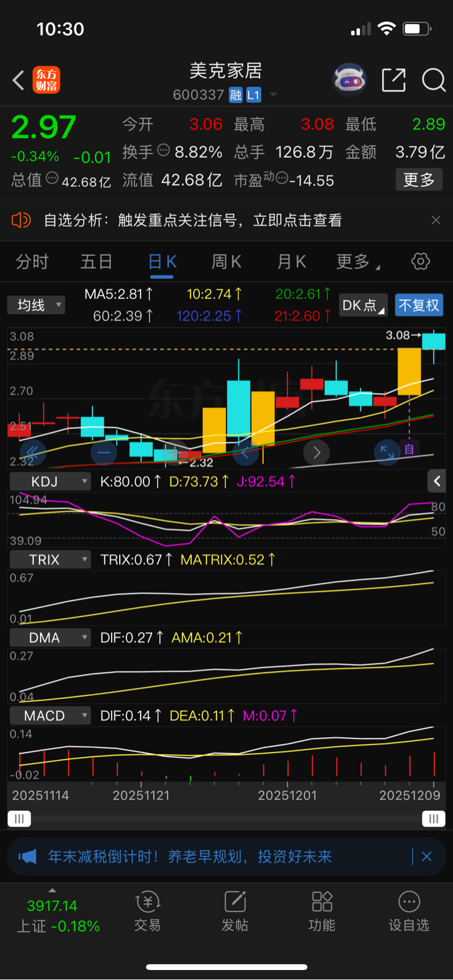The width and height of the screenshot is (453, 980).
Task: Open the TRIX indicator dropdown
Action: (50, 559)
